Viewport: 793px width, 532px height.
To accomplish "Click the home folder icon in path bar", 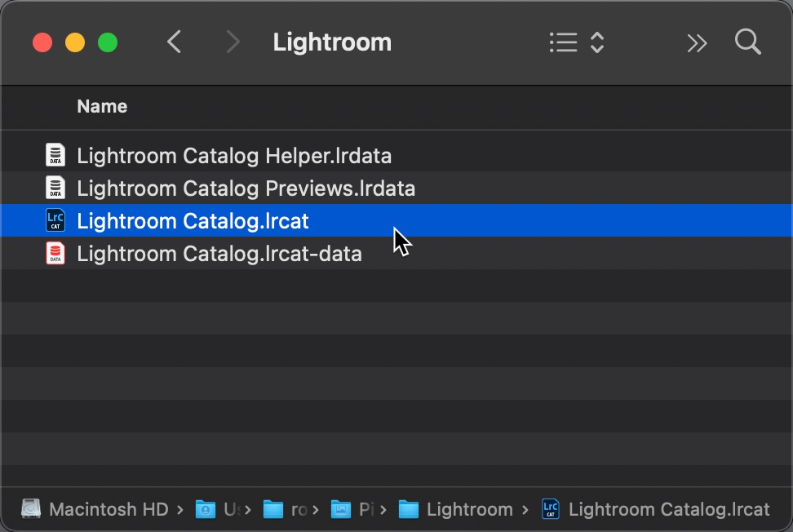I will pos(272,509).
